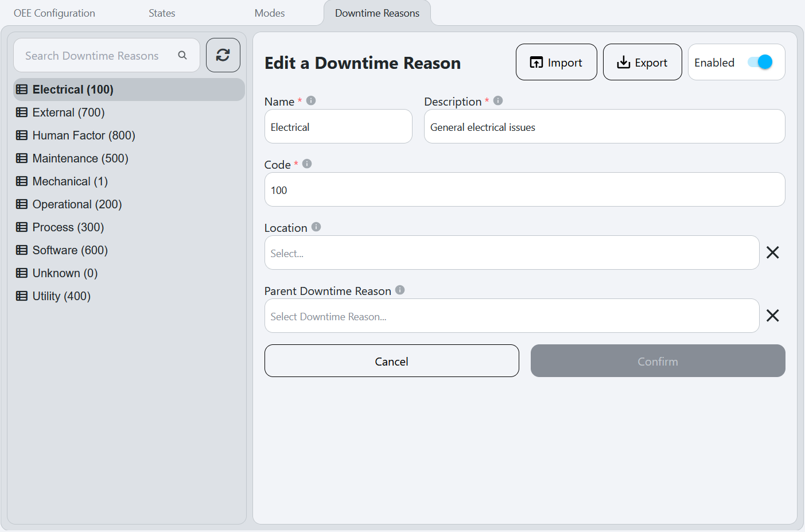The image size is (805, 532).
Task: Switch to the States tab
Action: point(161,13)
